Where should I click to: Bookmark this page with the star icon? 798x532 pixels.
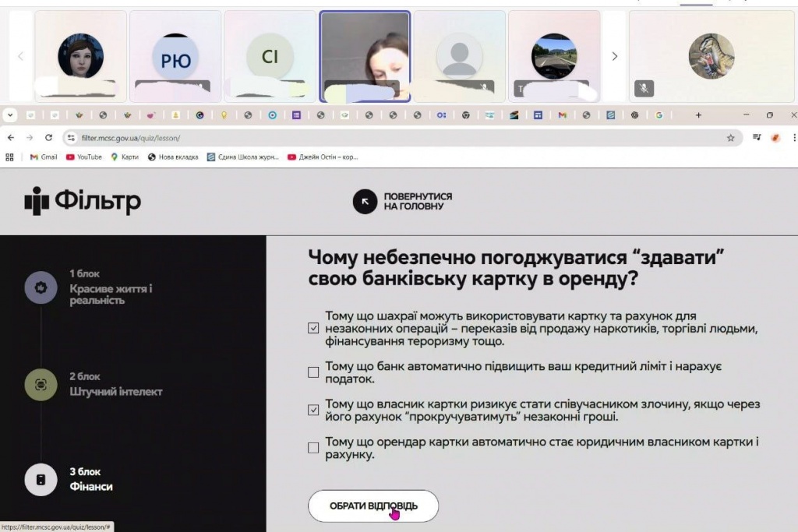pyautogui.click(x=730, y=138)
